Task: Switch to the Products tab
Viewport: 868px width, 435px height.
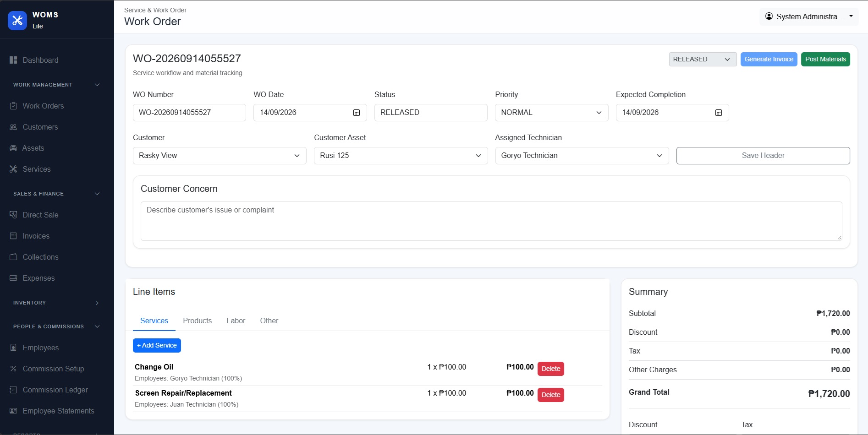Action: (198, 321)
